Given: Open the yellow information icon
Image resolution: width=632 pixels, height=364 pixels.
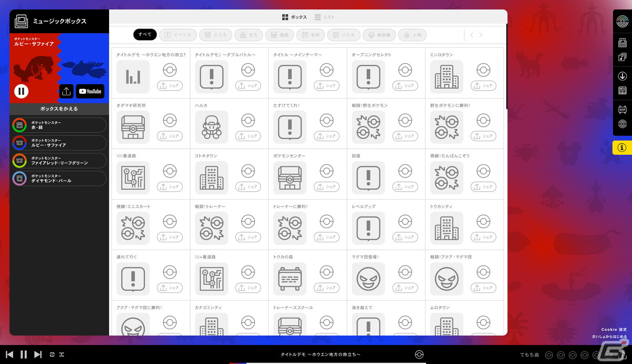Looking at the screenshot, I should 622,148.
